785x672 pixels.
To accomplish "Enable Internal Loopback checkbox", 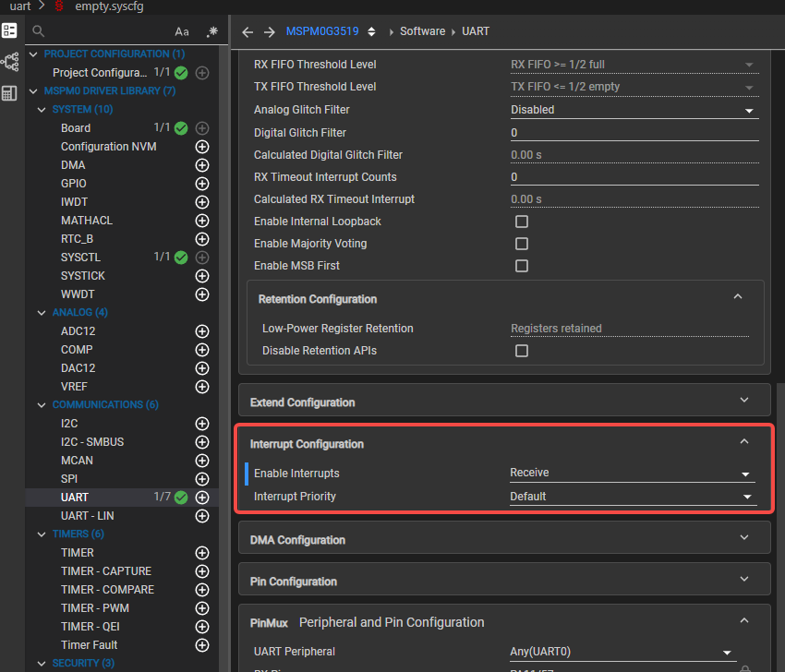I will coord(522,222).
